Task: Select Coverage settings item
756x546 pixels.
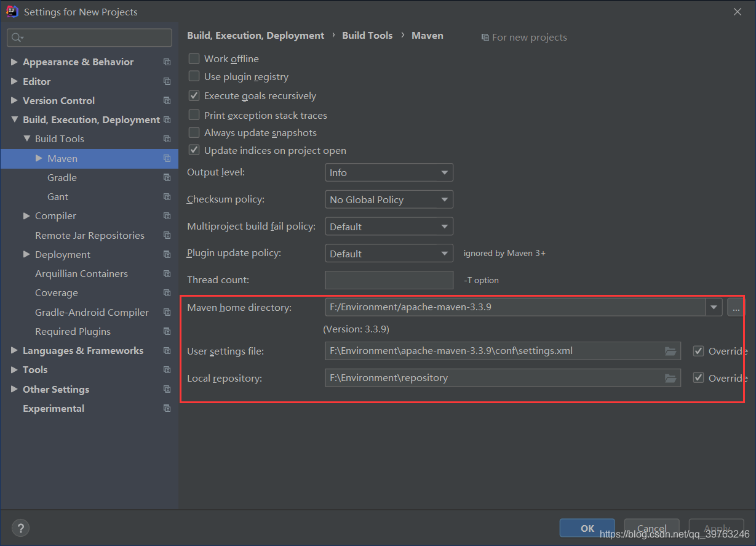Action: point(57,293)
